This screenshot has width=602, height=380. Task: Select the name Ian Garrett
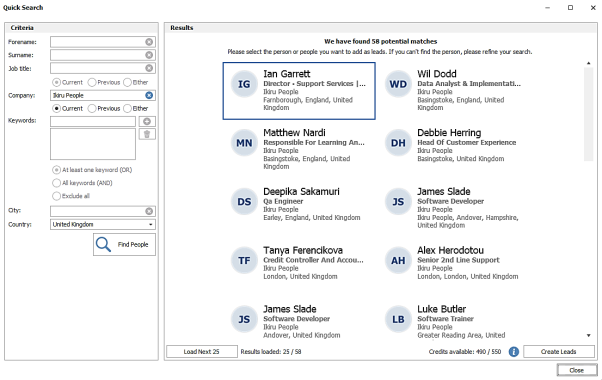click(x=287, y=74)
